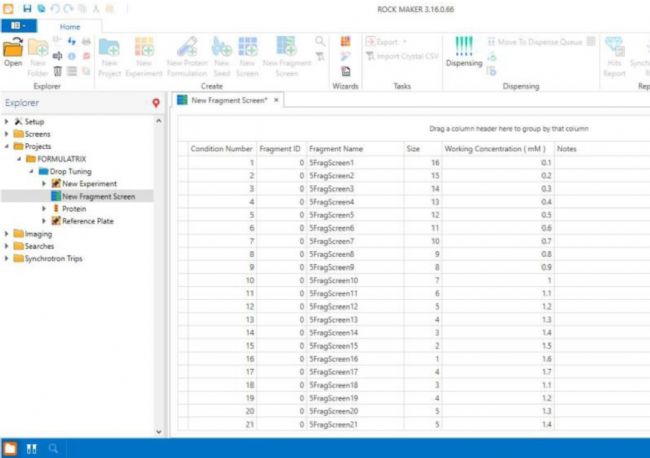The height and width of the screenshot is (458, 650).
Task: Open the Dispensing tool
Action: [463, 49]
